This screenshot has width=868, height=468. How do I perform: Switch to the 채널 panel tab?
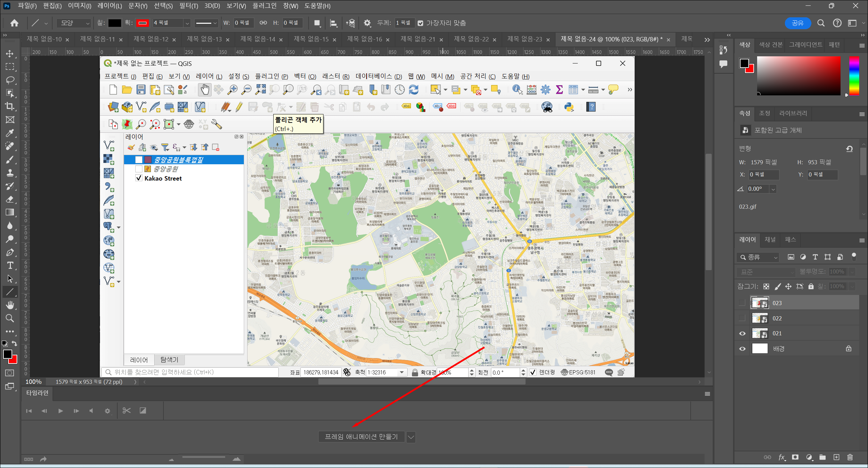(x=770, y=240)
